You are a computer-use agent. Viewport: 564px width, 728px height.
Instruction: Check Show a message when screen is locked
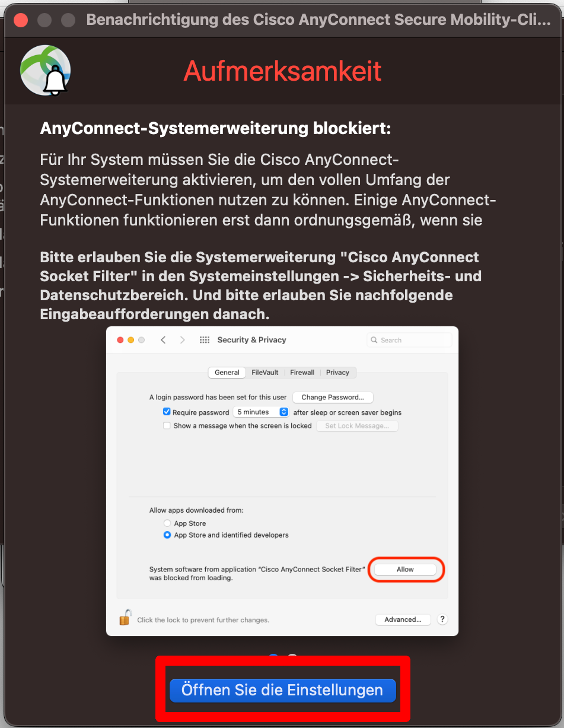coord(167,425)
